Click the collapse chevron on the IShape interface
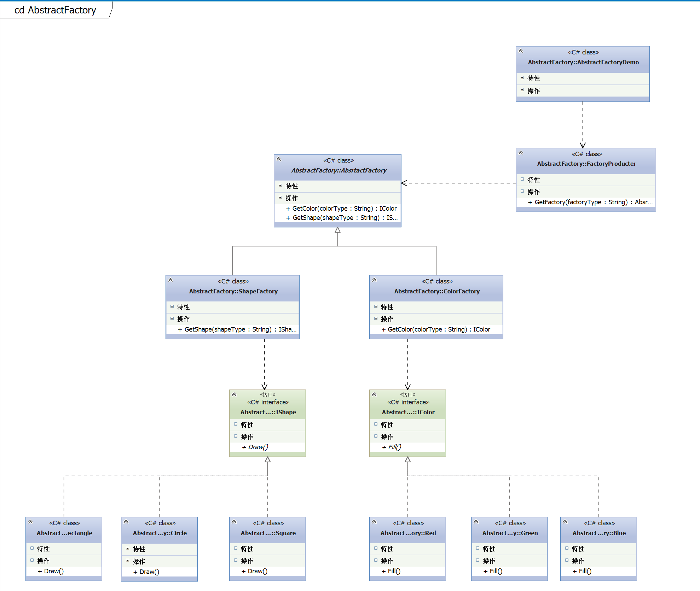700x591 pixels. click(234, 394)
